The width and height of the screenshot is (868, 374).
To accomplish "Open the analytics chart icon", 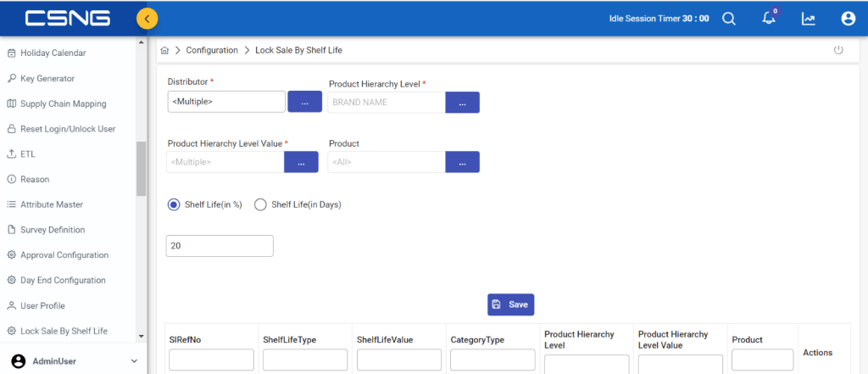I will tap(808, 19).
